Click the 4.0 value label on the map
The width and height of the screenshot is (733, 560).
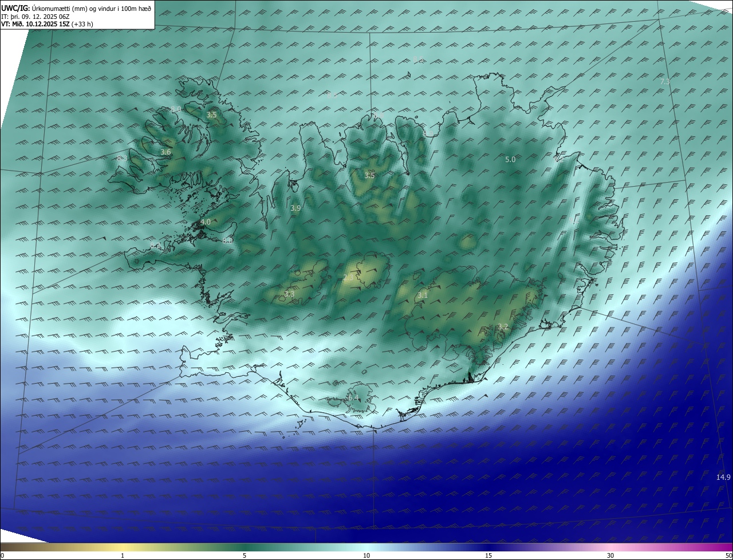coord(206,222)
